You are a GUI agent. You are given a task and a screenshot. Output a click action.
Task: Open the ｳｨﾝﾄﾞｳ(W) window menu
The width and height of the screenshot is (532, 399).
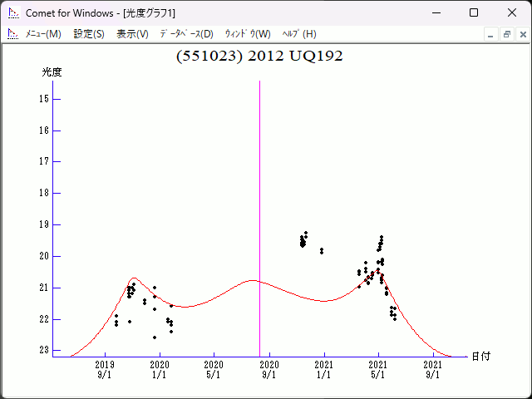248,34
